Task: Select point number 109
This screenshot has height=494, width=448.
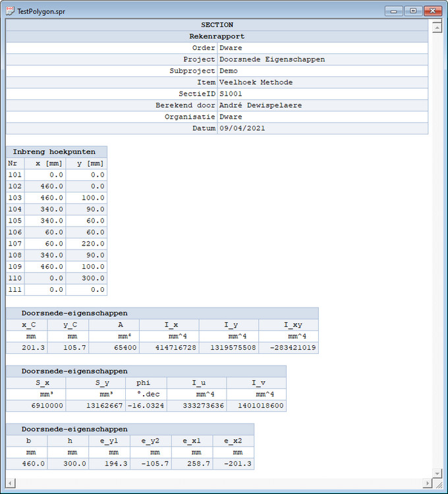Action: click(x=14, y=267)
